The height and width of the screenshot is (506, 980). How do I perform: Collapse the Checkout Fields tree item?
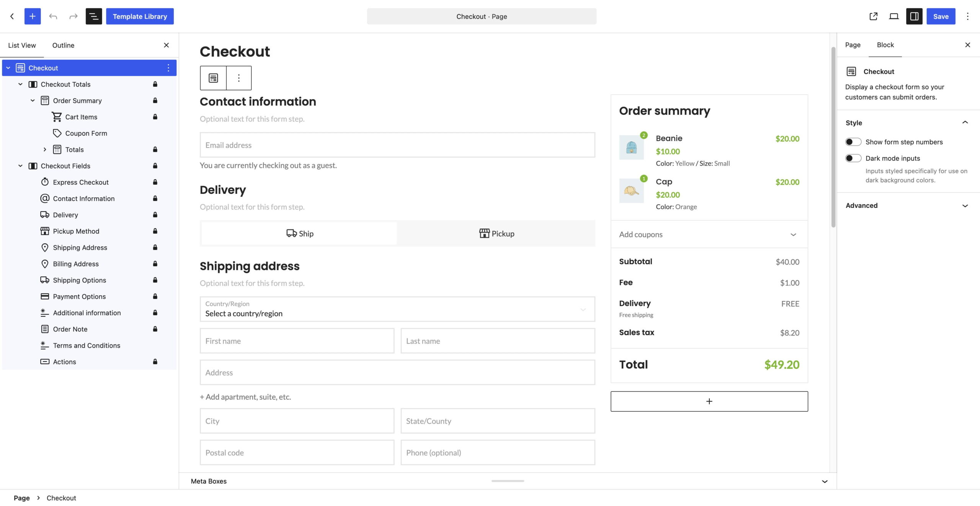click(20, 166)
